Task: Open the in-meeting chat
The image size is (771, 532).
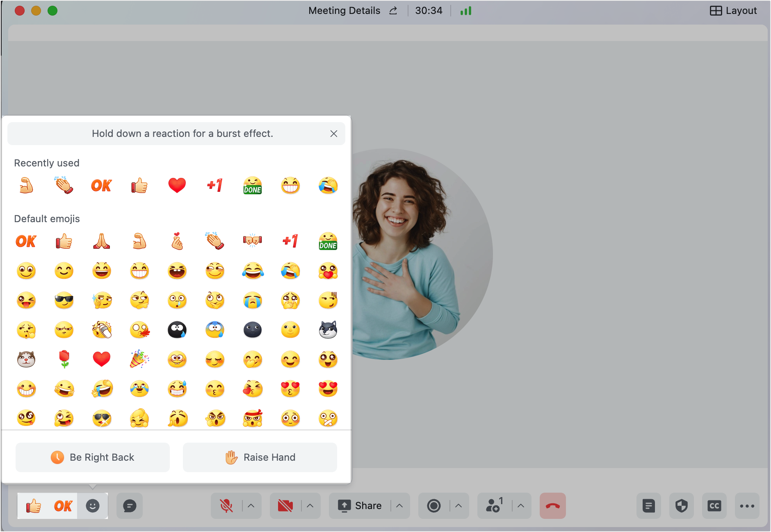Action: click(129, 506)
